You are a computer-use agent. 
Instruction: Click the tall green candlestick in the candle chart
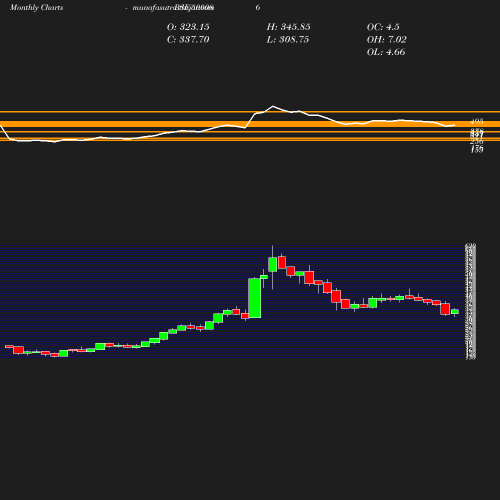click(255, 298)
